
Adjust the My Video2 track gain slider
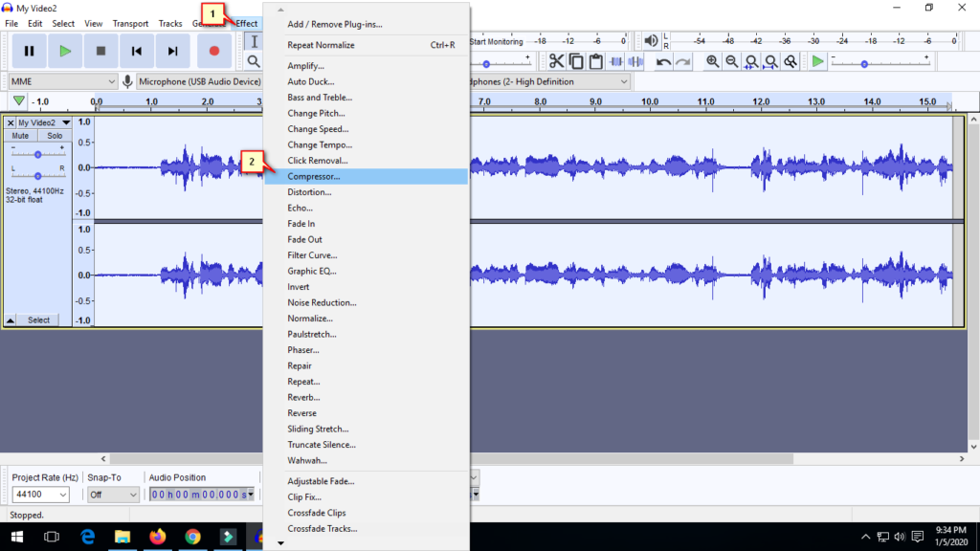coord(38,154)
